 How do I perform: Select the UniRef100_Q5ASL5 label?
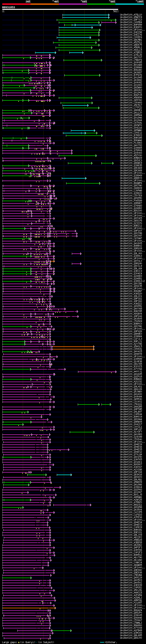click(131, 346)
